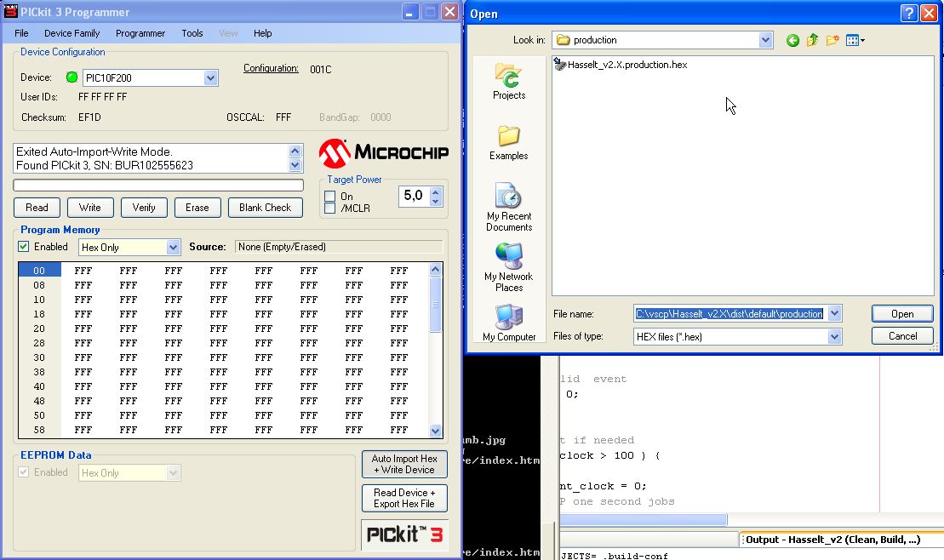Open My Network Places

509,258
